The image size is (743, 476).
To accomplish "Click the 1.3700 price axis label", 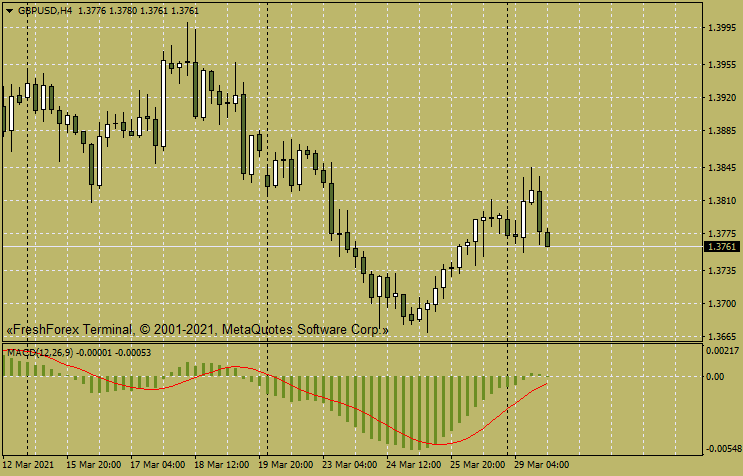I will (x=722, y=304).
